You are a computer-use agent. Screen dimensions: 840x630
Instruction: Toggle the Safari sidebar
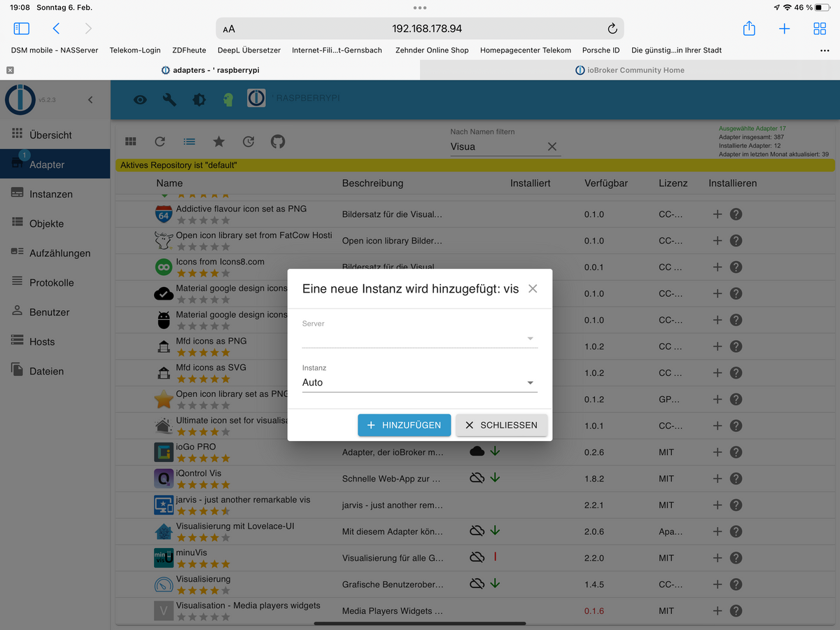pyautogui.click(x=22, y=29)
